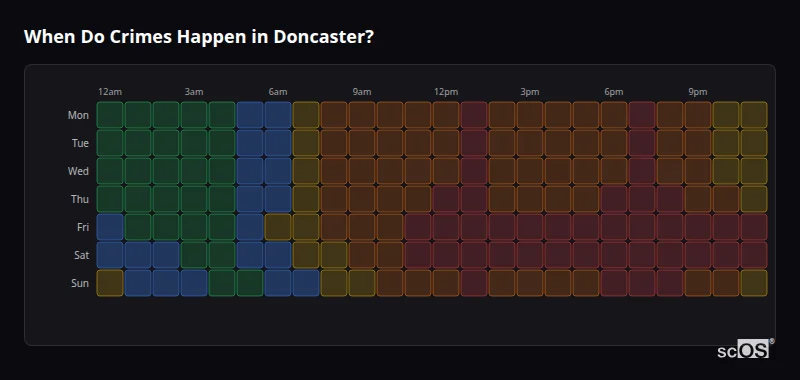800x380 pixels.
Task: Select the Friday 12am blue cell
Action: tap(110, 227)
